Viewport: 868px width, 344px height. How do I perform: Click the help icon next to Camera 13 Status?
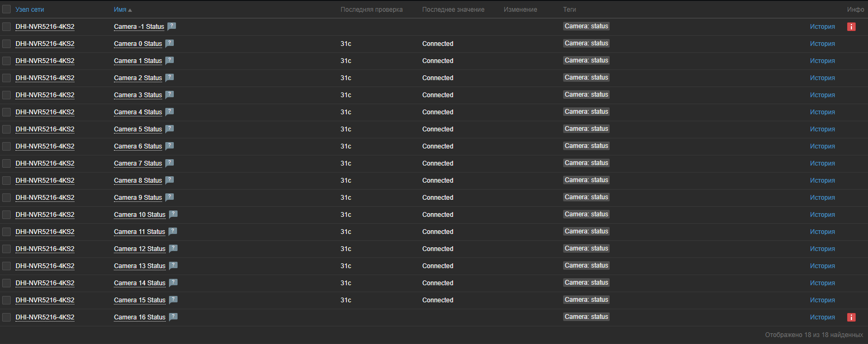[x=173, y=265]
